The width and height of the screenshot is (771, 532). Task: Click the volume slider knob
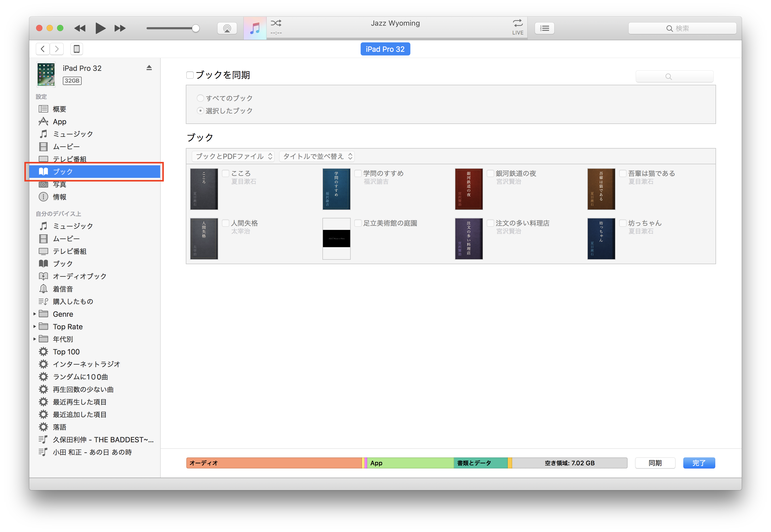tap(196, 28)
